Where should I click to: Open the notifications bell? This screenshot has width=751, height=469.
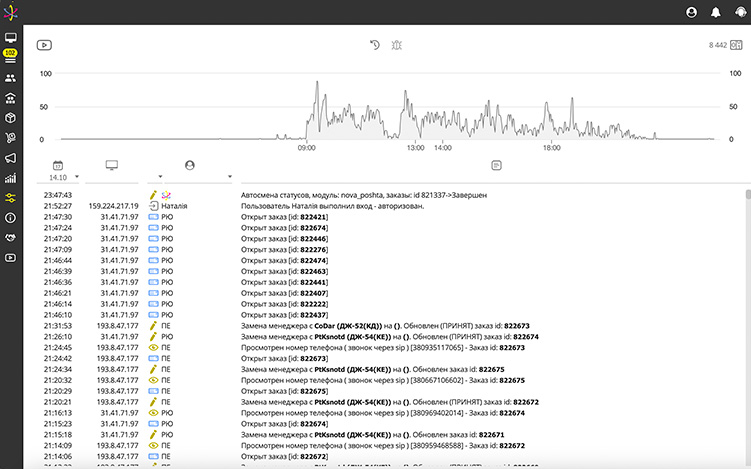pyautogui.click(x=715, y=12)
